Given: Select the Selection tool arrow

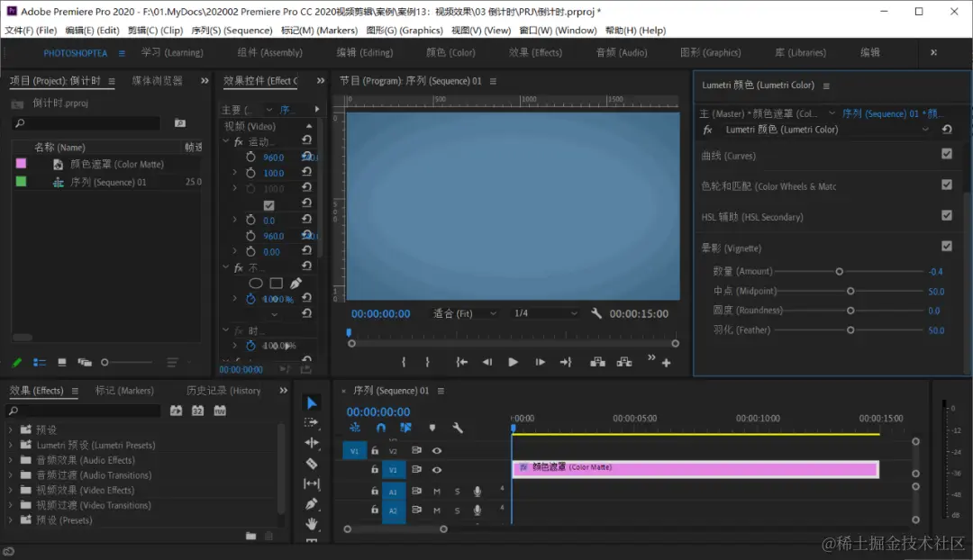Looking at the screenshot, I should point(312,403).
